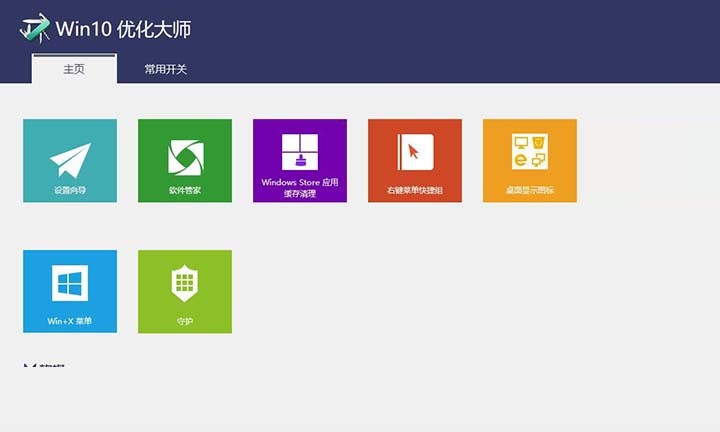The width and height of the screenshot is (720, 432).
Task: Open the 守护 shield tile
Action: pos(185,292)
